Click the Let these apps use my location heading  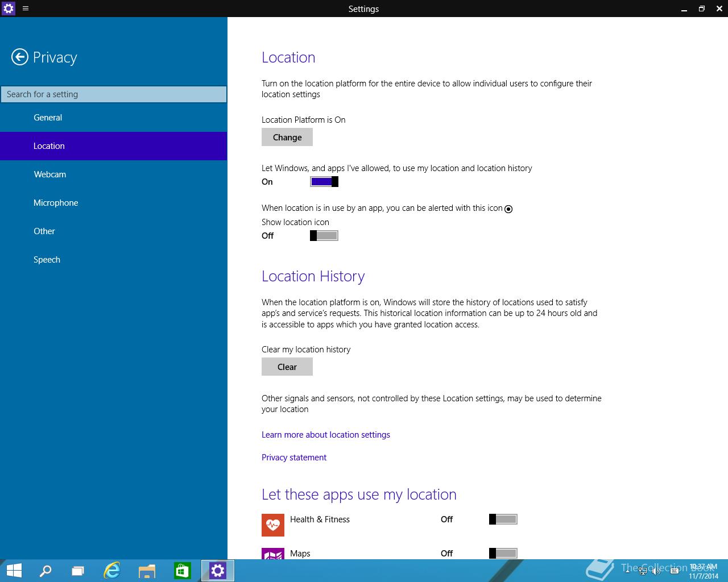[x=359, y=494]
